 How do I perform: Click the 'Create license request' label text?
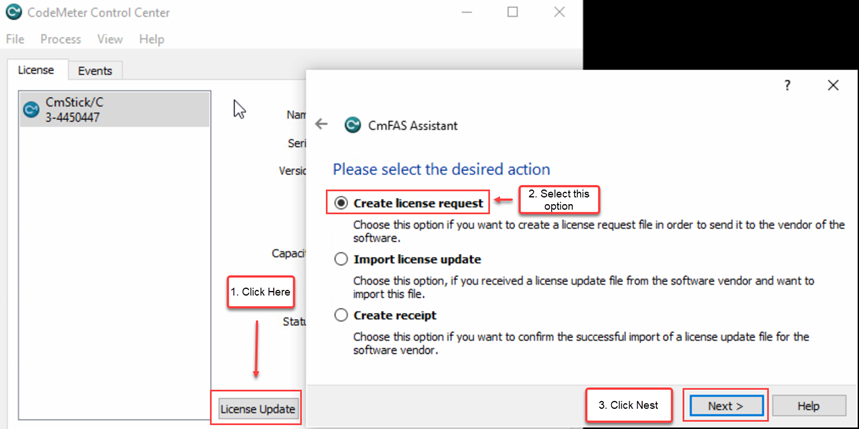(419, 203)
